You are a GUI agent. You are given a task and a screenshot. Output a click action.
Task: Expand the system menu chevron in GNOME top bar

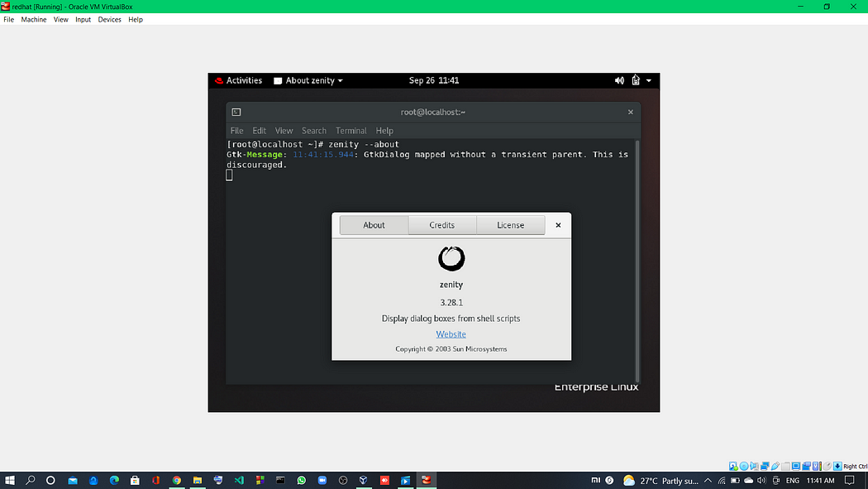point(648,80)
